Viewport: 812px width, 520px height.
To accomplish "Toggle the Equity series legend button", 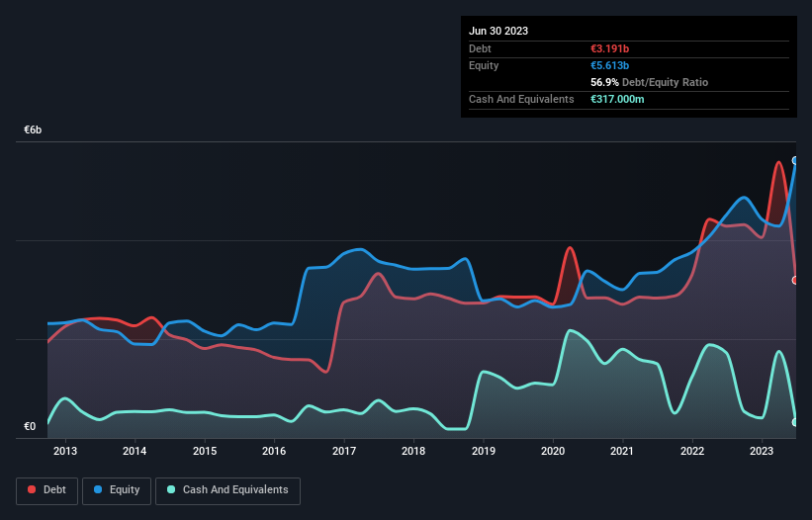I will tap(117, 490).
